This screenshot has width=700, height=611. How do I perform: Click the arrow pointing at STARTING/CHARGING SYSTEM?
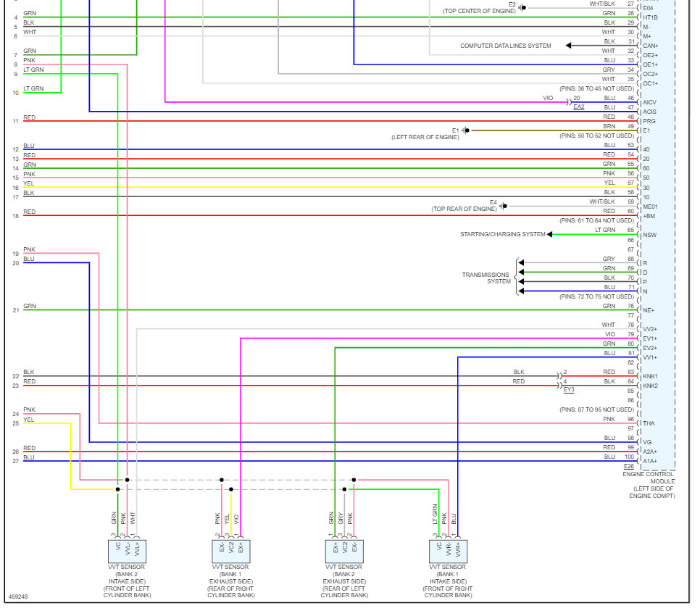tap(549, 234)
